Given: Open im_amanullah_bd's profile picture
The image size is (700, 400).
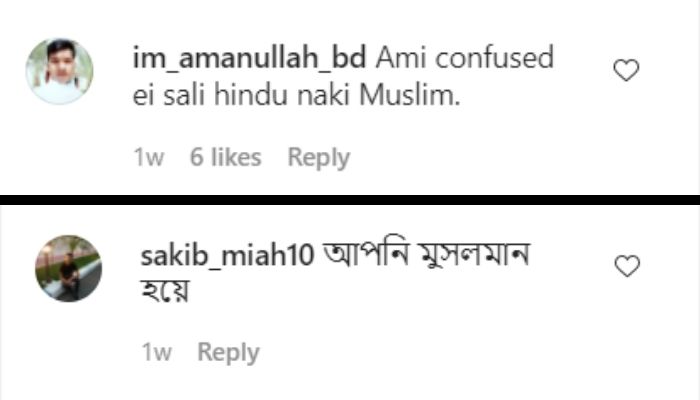Looking at the screenshot, I should [59, 71].
